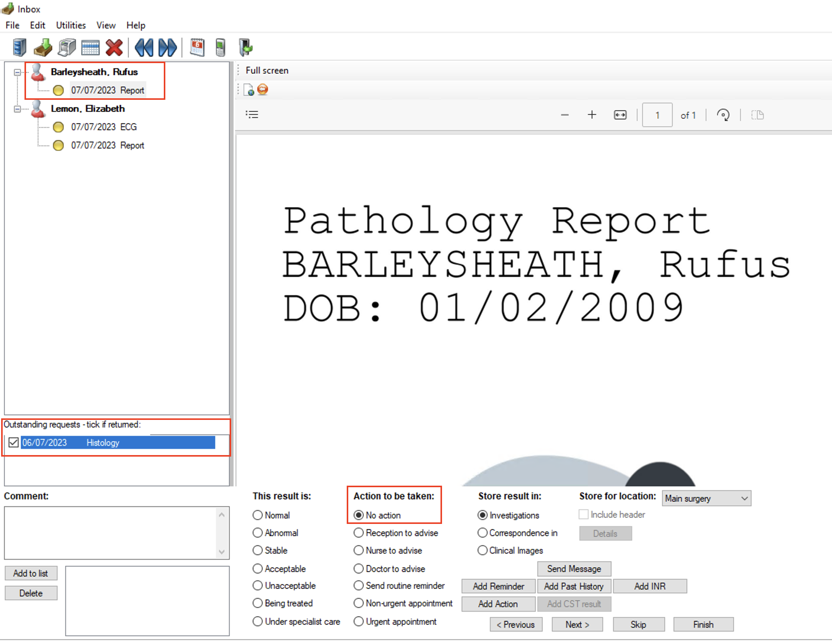Click the red X delete toolbar icon
Image resolution: width=832 pixels, height=644 pixels.
(x=114, y=48)
